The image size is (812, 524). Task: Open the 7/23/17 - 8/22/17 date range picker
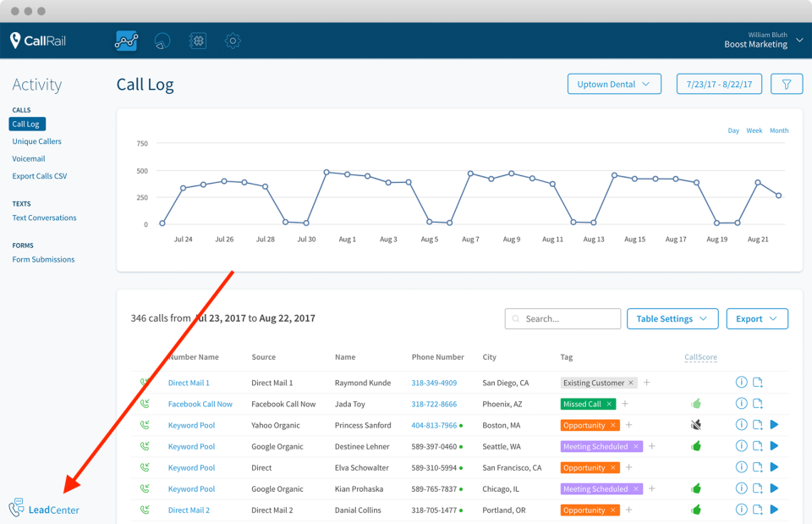[x=719, y=84]
